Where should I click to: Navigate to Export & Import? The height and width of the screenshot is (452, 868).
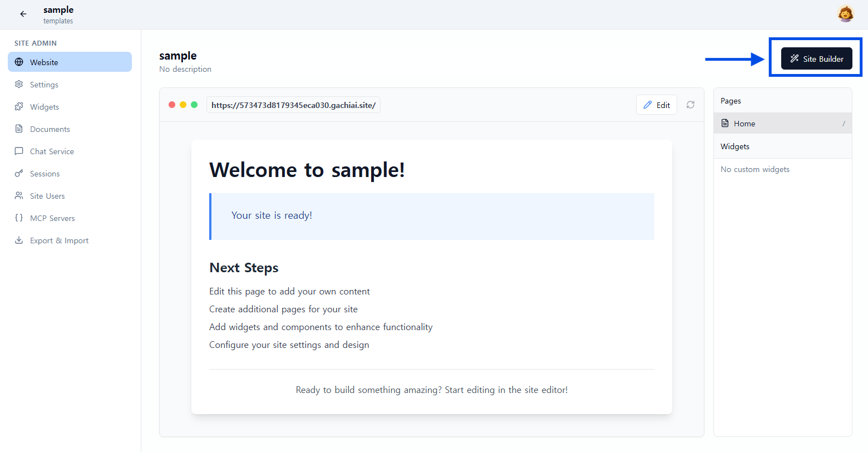tap(59, 240)
